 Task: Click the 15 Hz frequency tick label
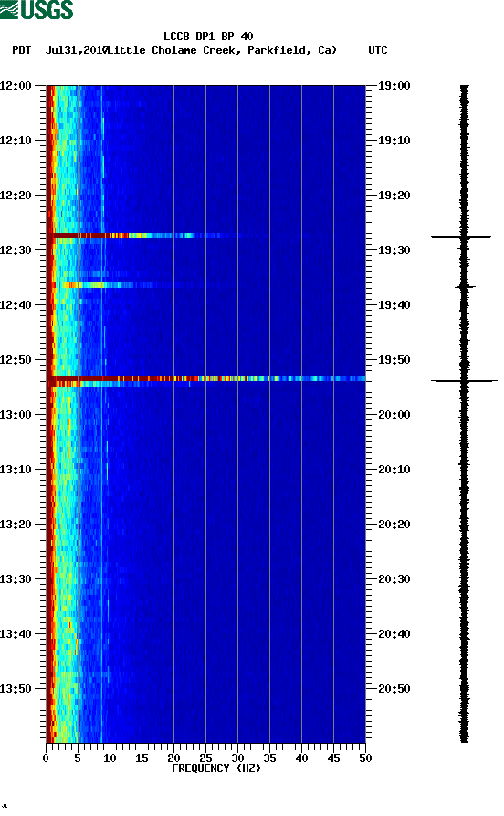(x=142, y=758)
